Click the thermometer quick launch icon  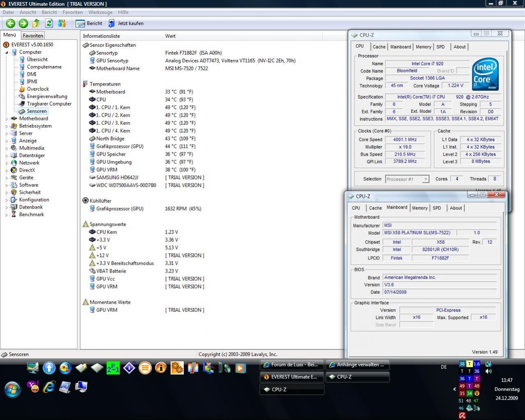[193, 368]
